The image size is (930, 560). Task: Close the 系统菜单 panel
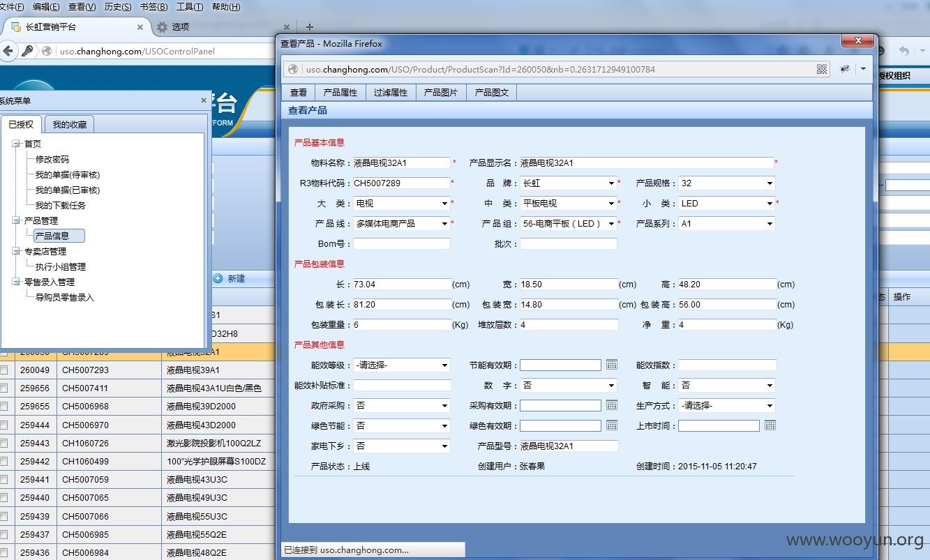pos(204,100)
